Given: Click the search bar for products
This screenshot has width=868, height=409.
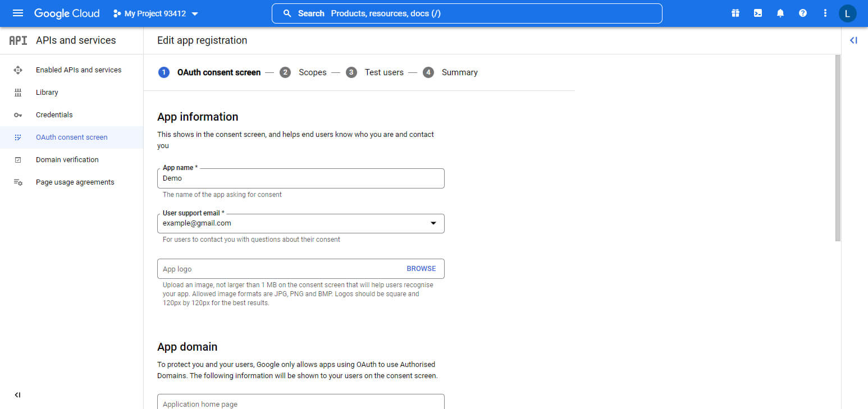Looking at the screenshot, I should [x=466, y=13].
